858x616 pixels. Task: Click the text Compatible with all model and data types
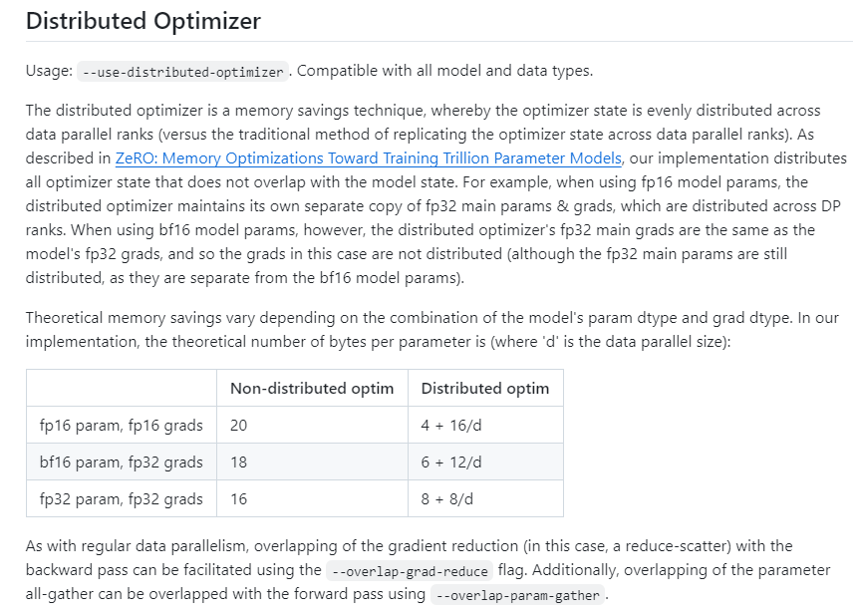458,71
